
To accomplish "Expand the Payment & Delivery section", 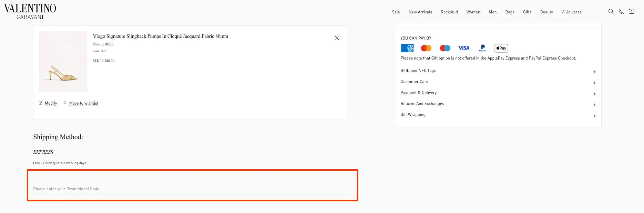I will (594, 94).
